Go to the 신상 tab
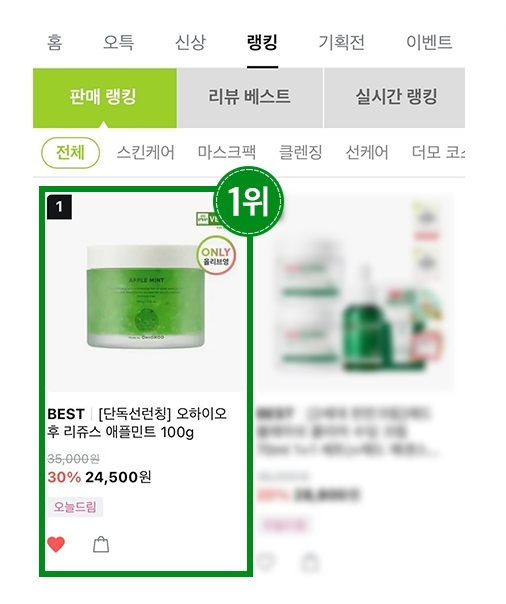This screenshot has width=506, height=604. [x=191, y=42]
